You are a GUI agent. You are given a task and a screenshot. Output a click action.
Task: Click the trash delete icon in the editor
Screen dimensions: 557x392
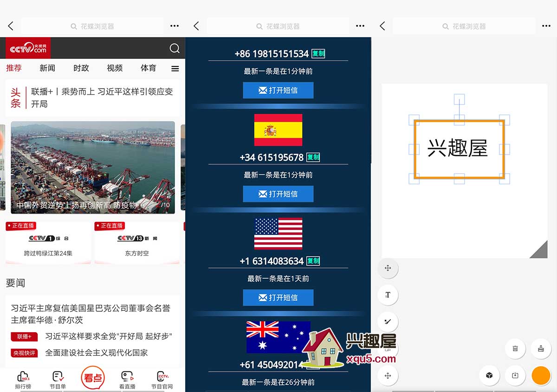click(x=515, y=348)
